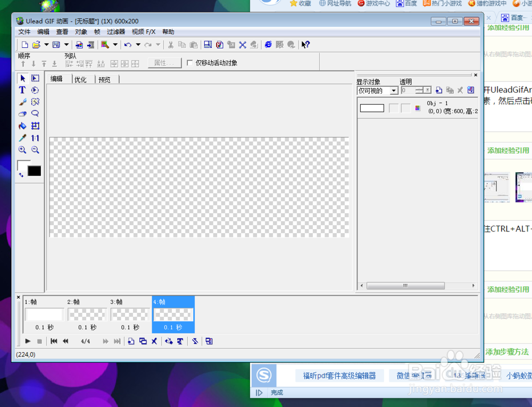Select the Crop/transform tool
The image size is (532, 407).
pos(35,126)
